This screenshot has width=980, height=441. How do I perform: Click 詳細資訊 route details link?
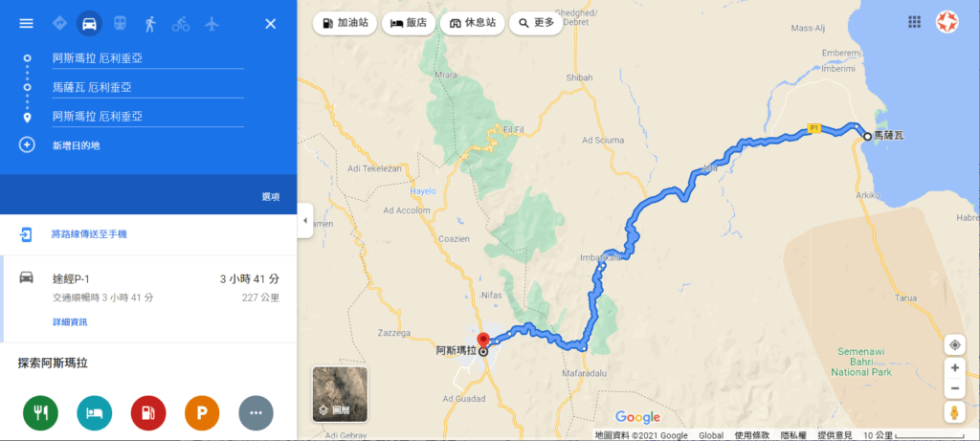tap(70, 322)
